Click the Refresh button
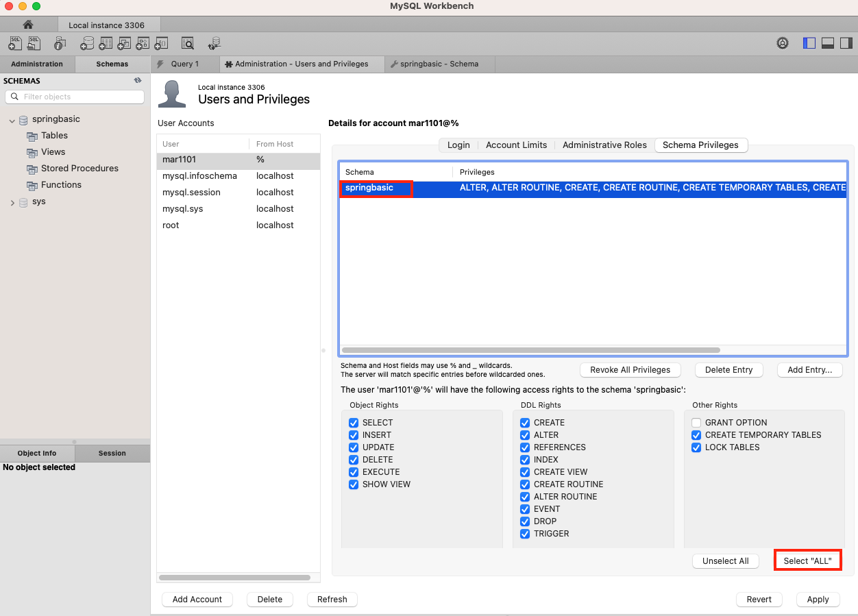Image resolution: width=858 pixels, height=616 pixels. [332, 600]
